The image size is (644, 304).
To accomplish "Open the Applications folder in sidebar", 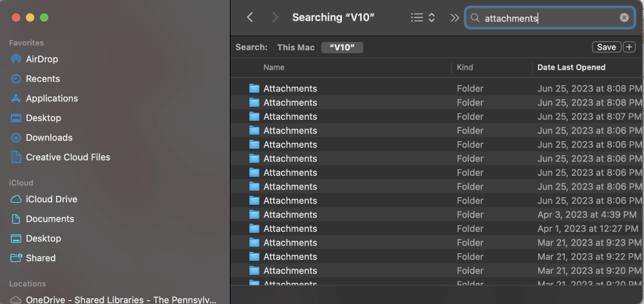I will 52,99.
